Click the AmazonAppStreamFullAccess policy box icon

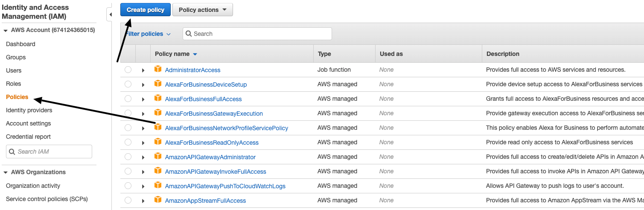[158, 200]
